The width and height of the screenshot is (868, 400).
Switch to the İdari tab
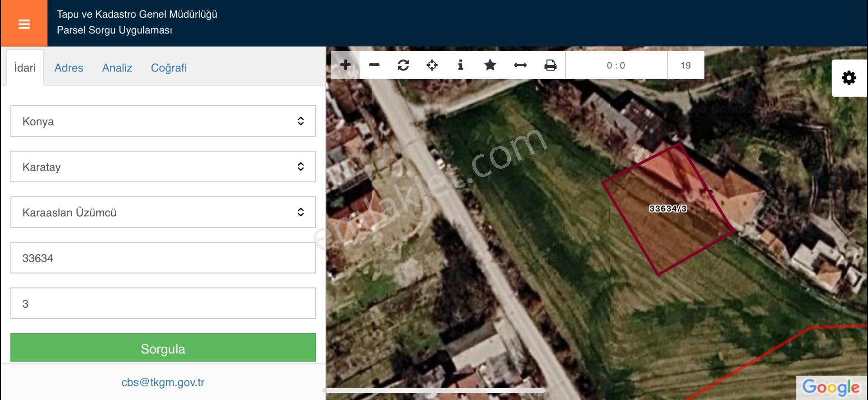pos(25,68)
